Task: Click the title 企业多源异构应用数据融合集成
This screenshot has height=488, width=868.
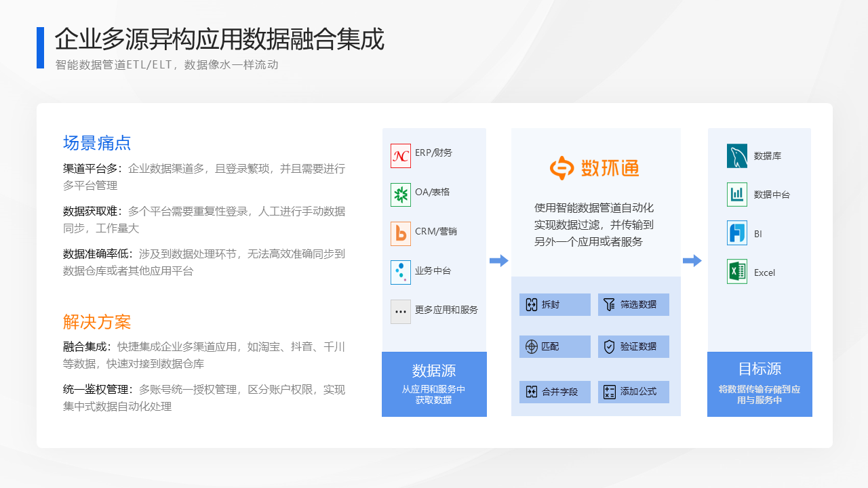Action: click(220, 39)
